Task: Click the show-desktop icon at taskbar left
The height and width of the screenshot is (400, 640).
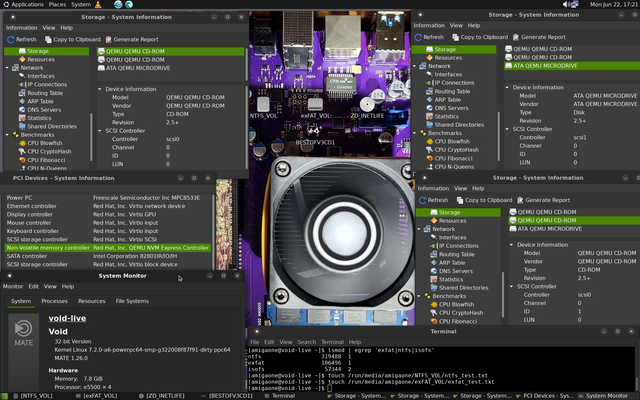Action: point(4,396)
